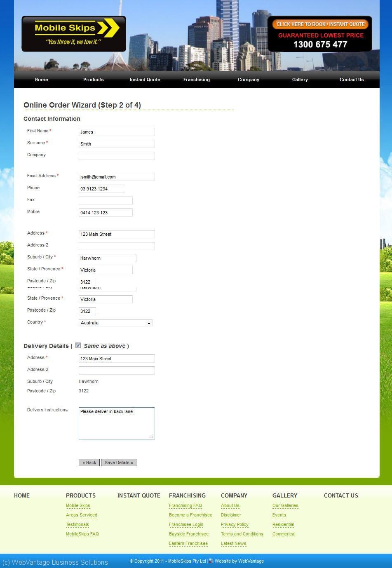This screenshot has height=568, width=392.
Task: Open the Country dropdown
Action: 115,323
